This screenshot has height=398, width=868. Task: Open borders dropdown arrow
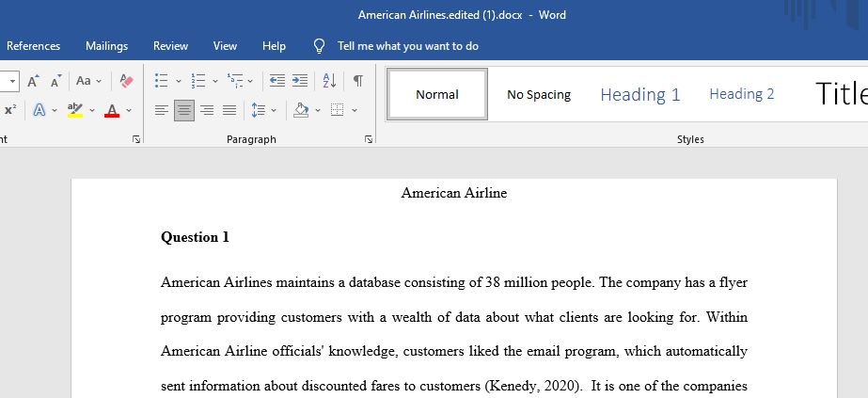tap(355, 110)
